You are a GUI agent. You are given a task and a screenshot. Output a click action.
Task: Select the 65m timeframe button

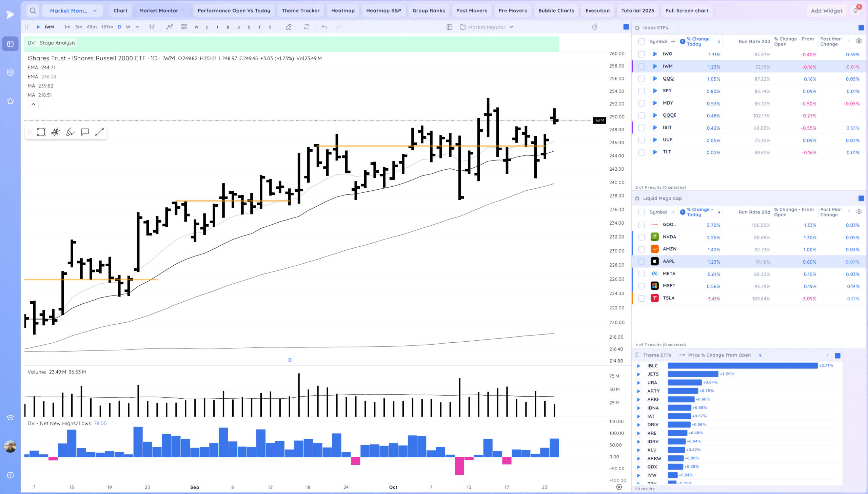point(92,27)
